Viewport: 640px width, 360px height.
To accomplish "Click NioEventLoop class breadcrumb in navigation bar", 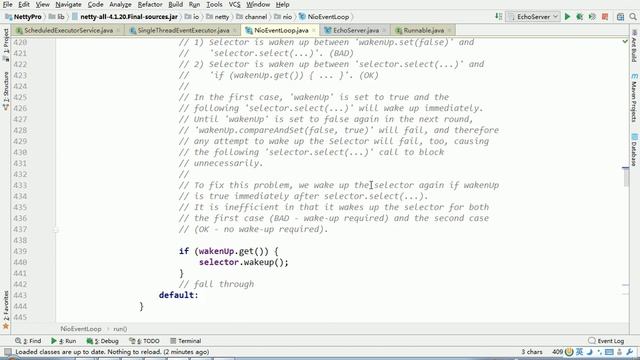I will pos(324,17).
